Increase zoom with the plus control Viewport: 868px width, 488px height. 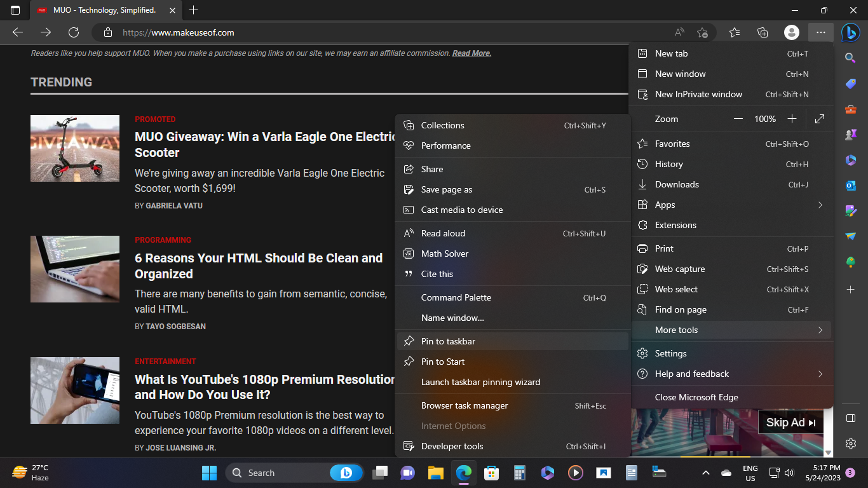(x=792, y=119)
